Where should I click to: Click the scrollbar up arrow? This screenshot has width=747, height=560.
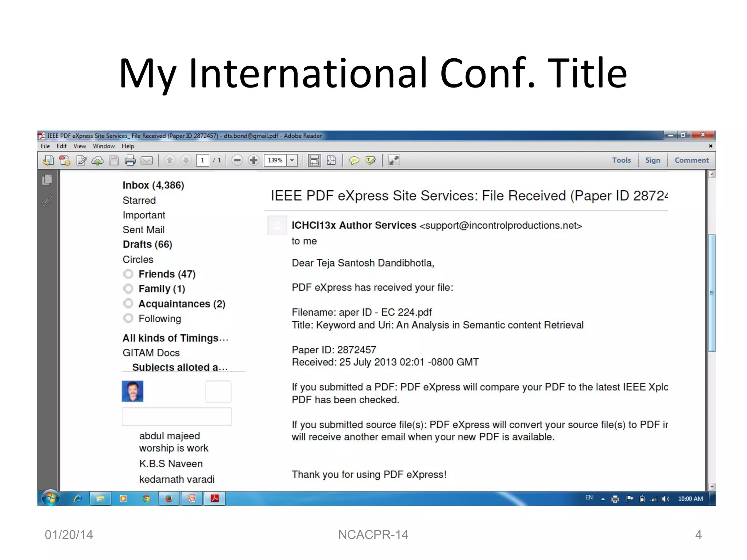(x=711, y=174)
